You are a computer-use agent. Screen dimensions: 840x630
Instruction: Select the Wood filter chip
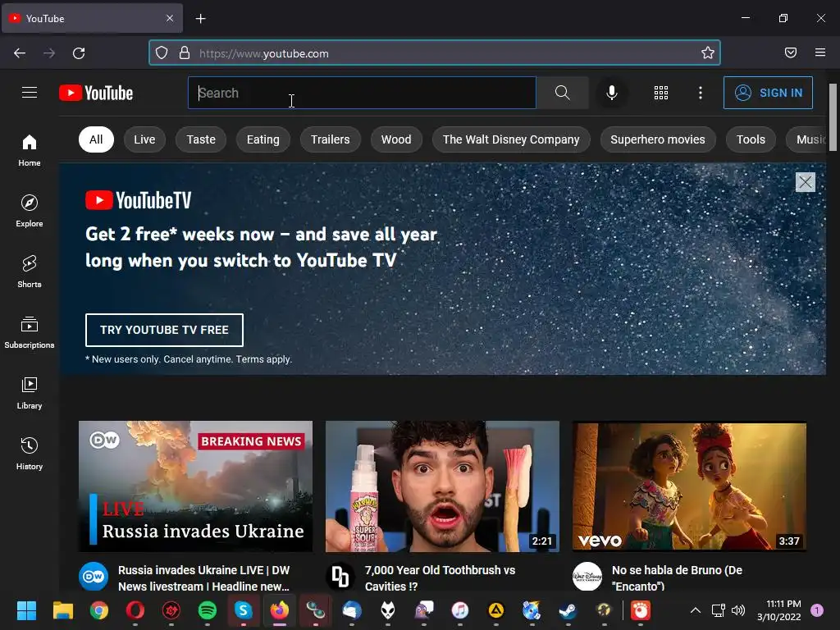pyautogui.click(x=396, y=139)
